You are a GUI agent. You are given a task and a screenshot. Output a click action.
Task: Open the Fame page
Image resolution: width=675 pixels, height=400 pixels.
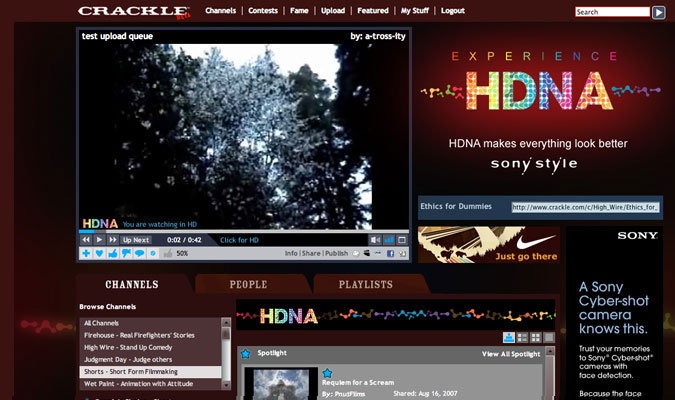click(299, 11)
